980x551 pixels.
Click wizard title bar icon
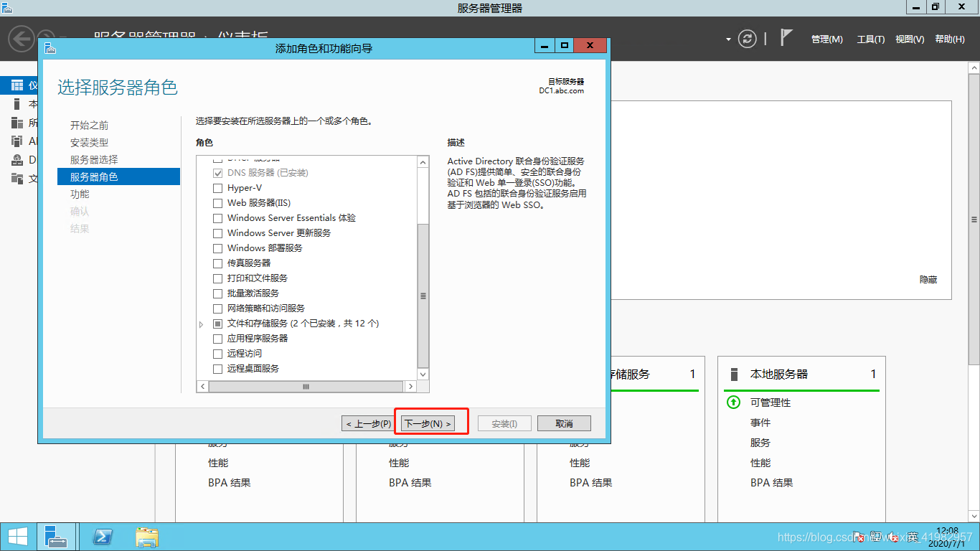pos(50,48)
